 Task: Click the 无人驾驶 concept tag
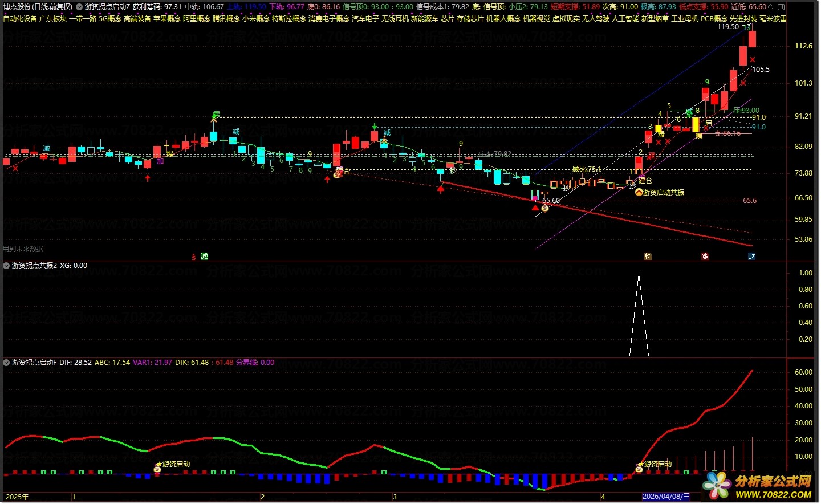tap(596, 19)
